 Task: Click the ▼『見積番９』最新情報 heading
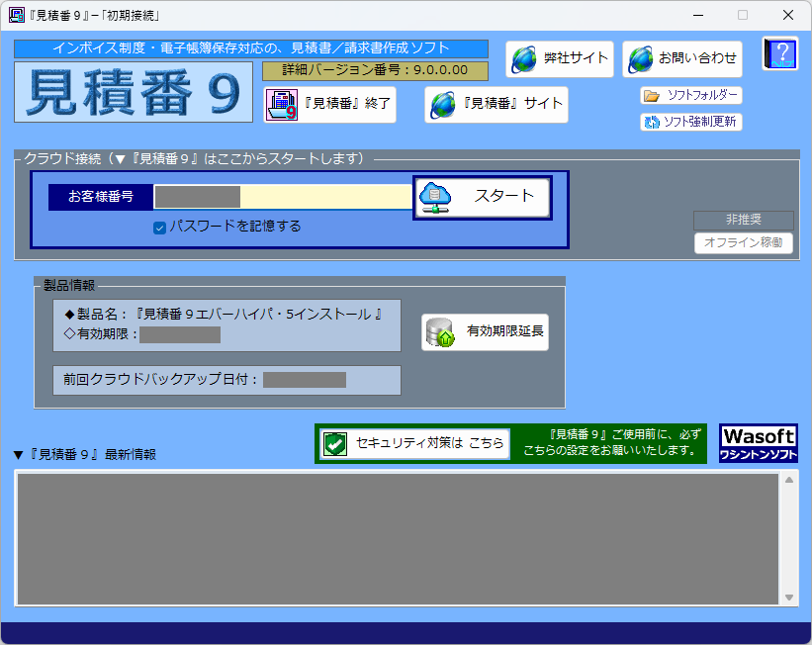[85, 455]
